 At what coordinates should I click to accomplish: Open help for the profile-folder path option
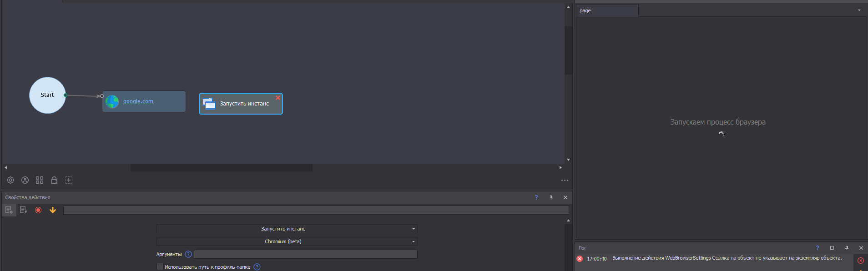pyautogui.click(x=257, y=267)
